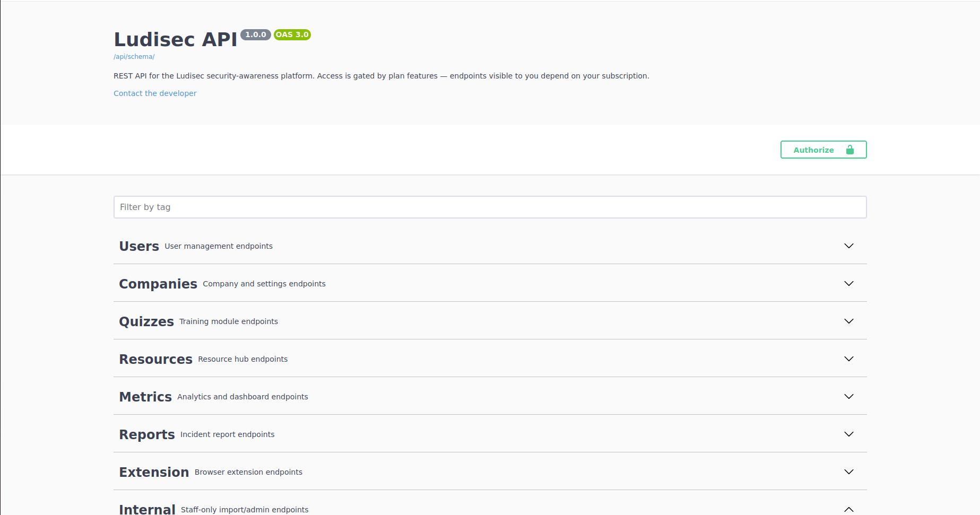Click the 1.0.0 version badge
This screenshot has height=515, width=980.
pyautogui.click(x=256, y=34)
